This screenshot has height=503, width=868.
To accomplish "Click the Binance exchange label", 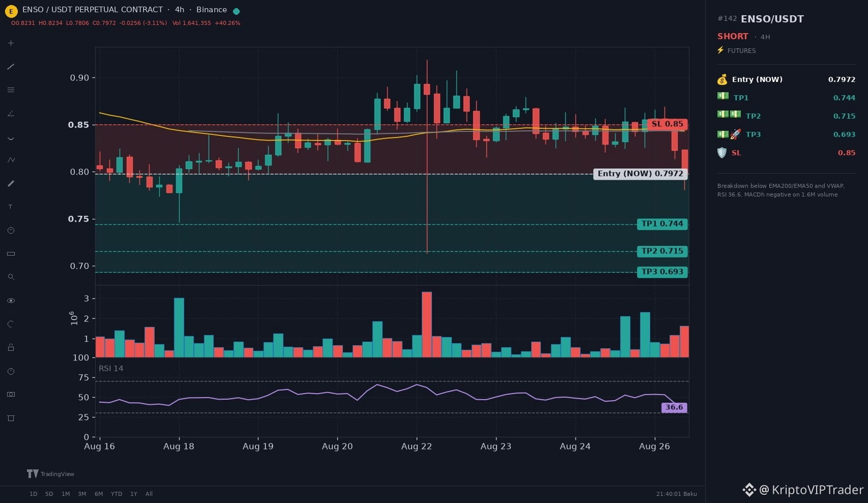I will (x=212, y=10).
